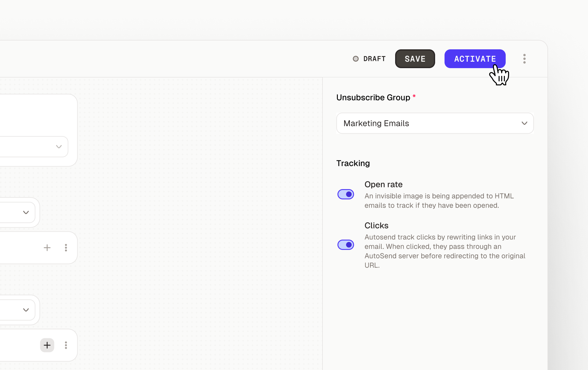The width and height of the screenshot is (588, 370).
Task: Click the DRAFT status label
Action: point(374,59)
